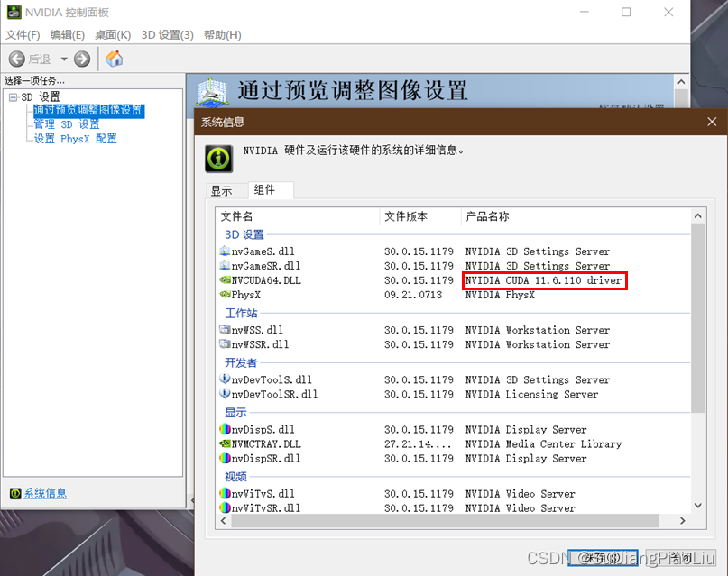Open the 编辑(E) menu
The height and width of the screenshot is (576, 728).
coord(68,35)
